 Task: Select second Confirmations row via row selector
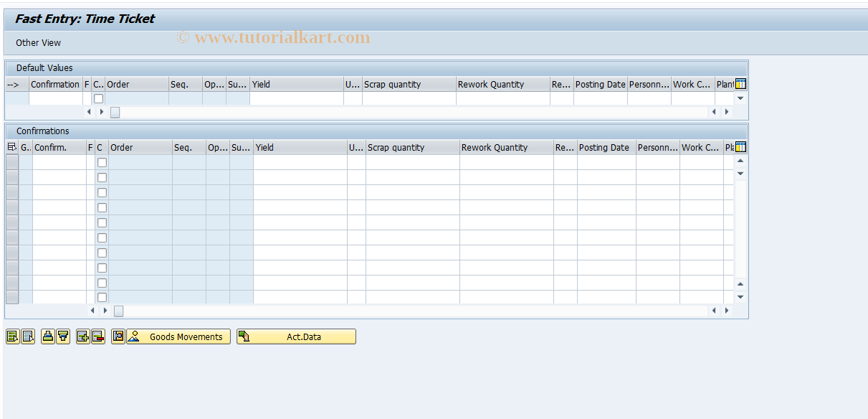coord(12,177)
